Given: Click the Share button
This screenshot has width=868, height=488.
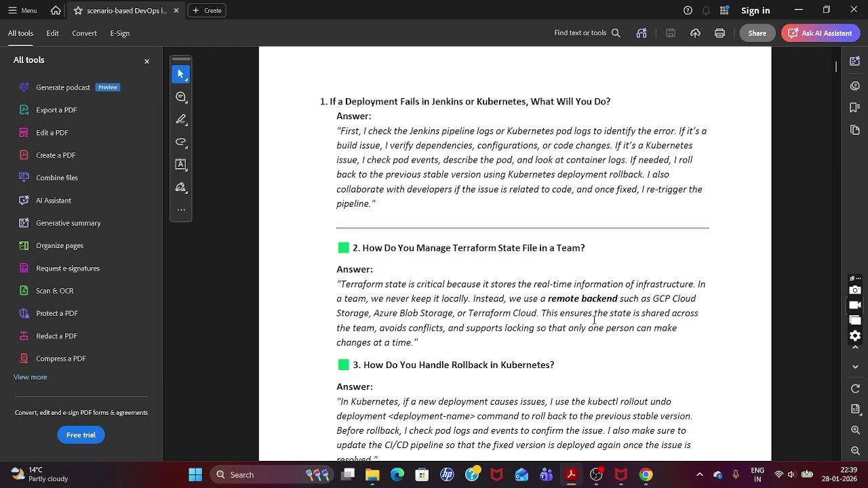Looking at the screenshot, I should (757, 33).
